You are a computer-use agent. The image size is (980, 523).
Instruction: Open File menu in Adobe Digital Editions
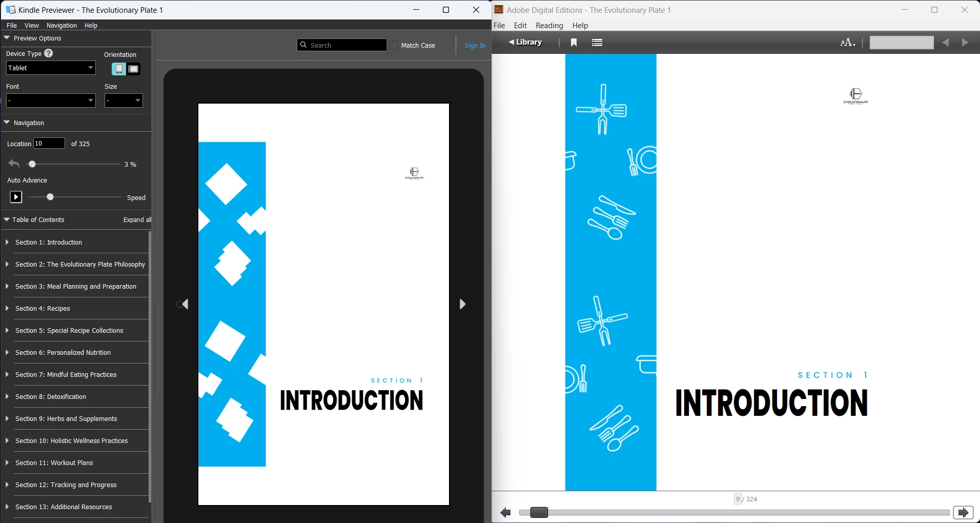coord(499,25)
